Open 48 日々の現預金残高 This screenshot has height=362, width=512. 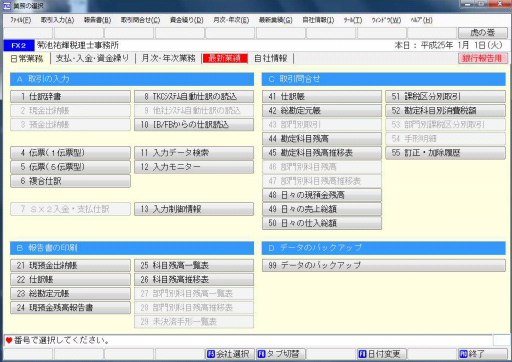tap(322, 195)
